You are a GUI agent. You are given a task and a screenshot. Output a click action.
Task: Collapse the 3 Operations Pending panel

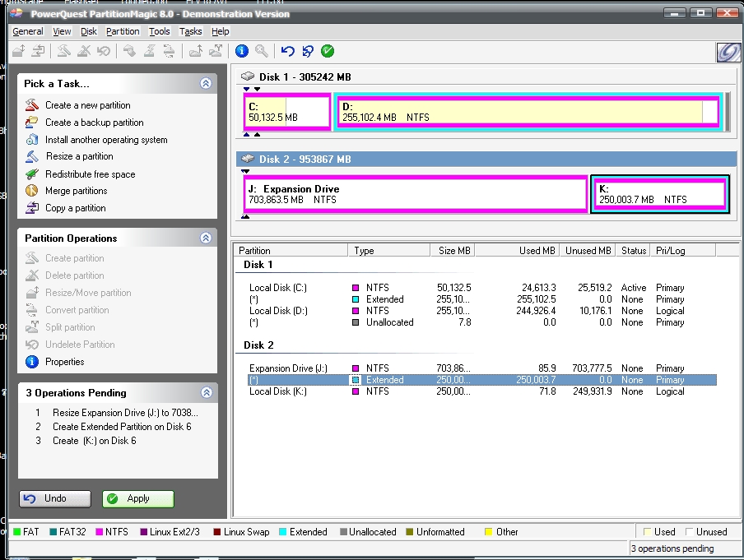[x=206, y=392]
